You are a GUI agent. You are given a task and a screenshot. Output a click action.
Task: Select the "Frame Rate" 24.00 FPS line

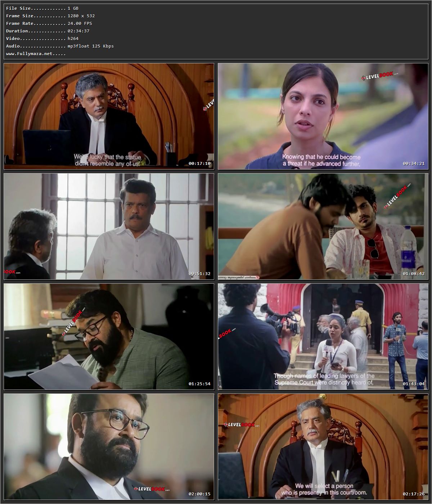[x=49, y=23]
